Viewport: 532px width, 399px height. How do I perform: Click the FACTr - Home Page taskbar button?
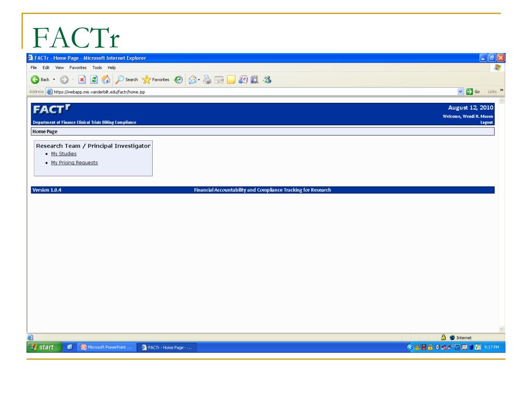167,347
